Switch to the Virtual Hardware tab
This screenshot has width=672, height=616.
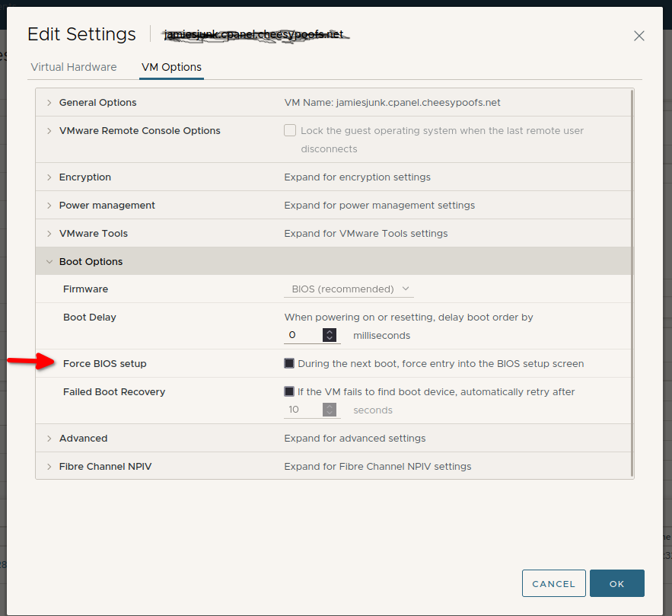pyautogui.click(x=74, y=67)
